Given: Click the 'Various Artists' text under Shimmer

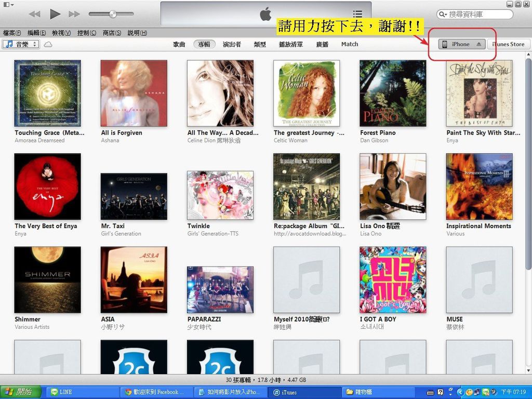Looking at the screenshot, I should pyautogui.click(x=32, y=327).
